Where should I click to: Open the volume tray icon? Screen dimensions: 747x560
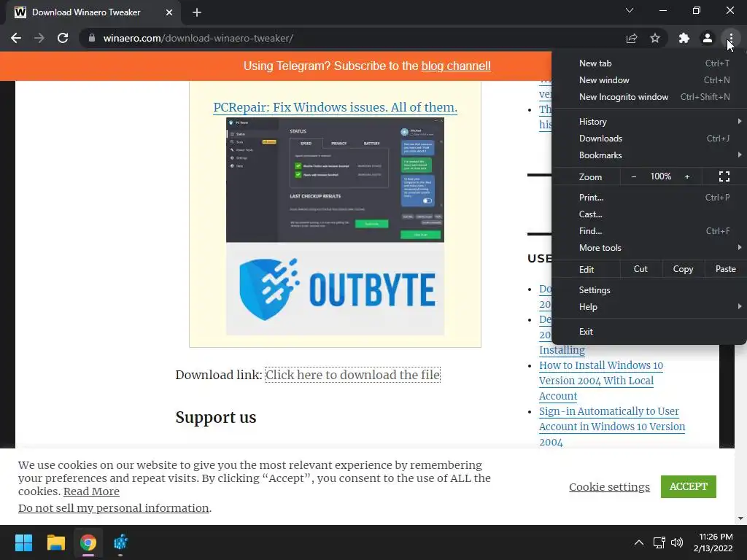click(x=676, y=542)
